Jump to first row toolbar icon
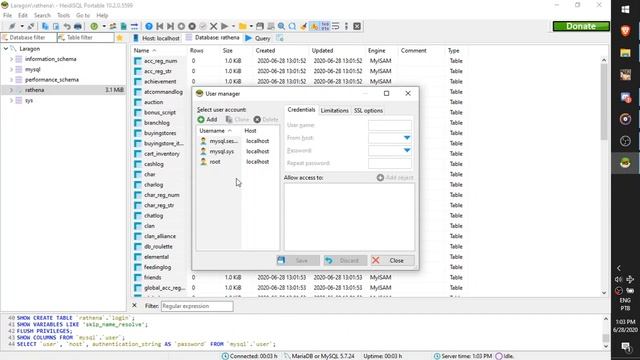 click(160, 27)
